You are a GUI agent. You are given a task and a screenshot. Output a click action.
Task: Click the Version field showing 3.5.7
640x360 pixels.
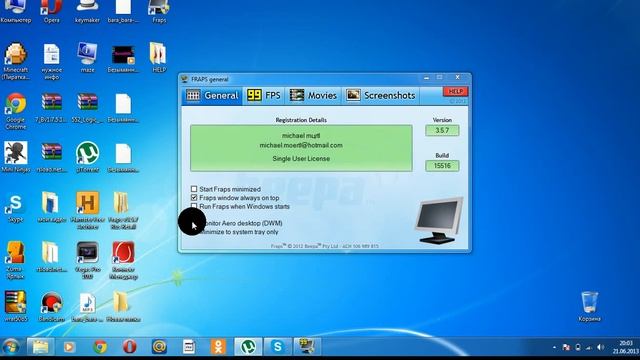pos(442,131)
